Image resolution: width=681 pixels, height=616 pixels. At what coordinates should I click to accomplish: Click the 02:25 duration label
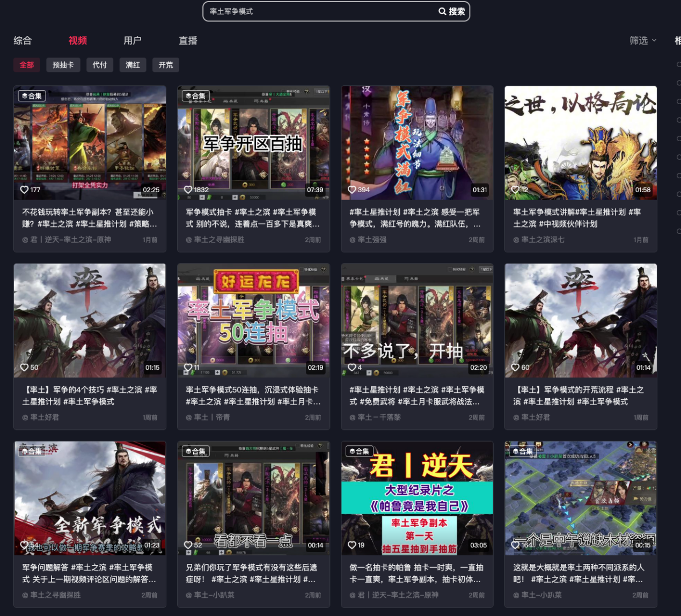(151, 190)
